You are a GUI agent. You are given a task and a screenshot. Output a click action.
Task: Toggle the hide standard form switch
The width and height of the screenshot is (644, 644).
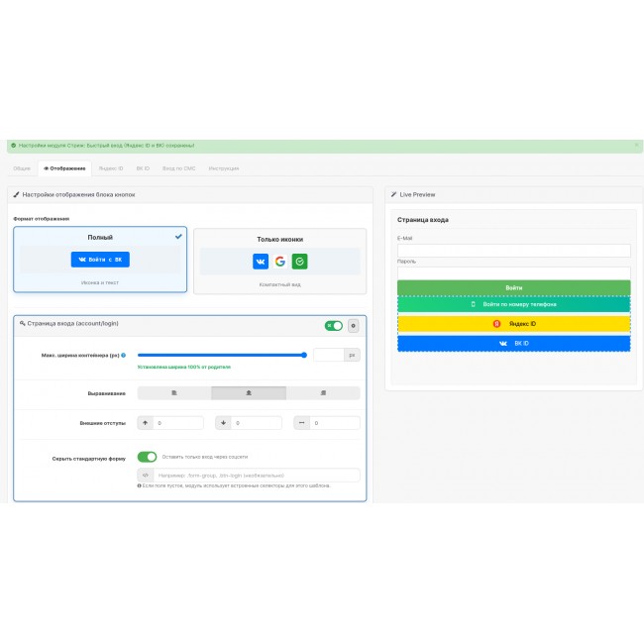tap(147, 457)
